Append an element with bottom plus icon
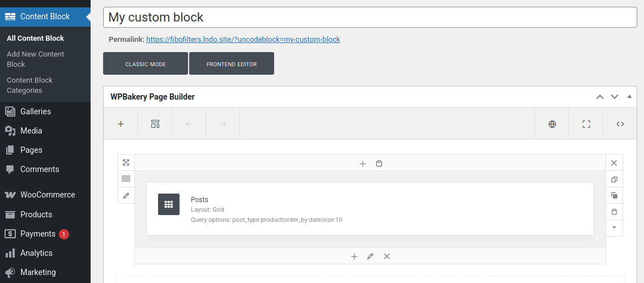Viewport: 644px width, 283px height. (x=354, y=256)
